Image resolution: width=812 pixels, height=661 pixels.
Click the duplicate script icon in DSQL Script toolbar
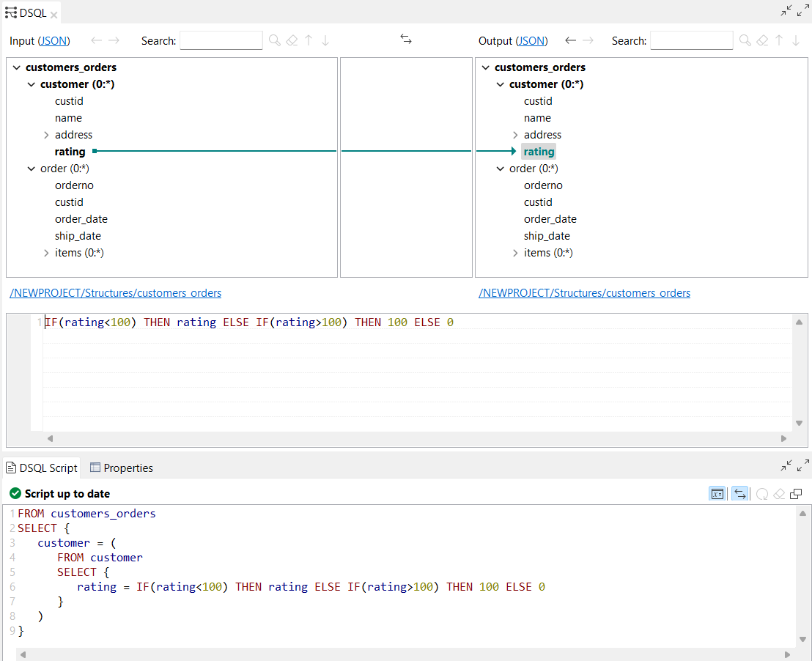[x=796, y=494]
